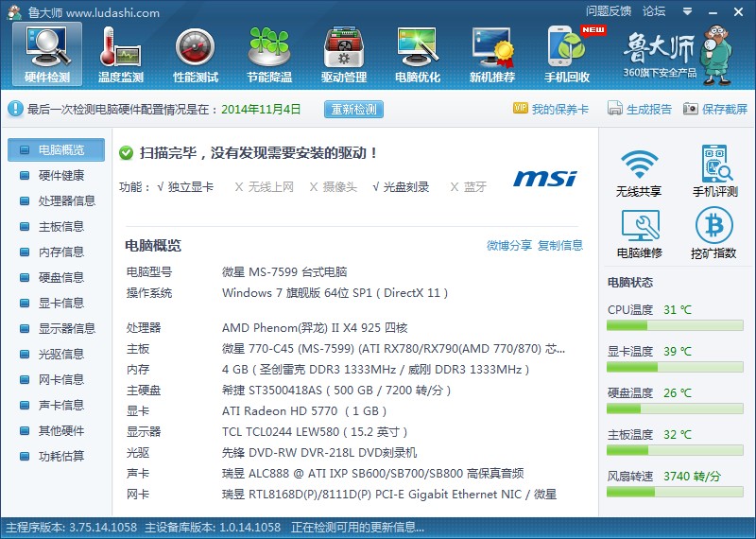Click 微博分享 share link

click(509, 246)
